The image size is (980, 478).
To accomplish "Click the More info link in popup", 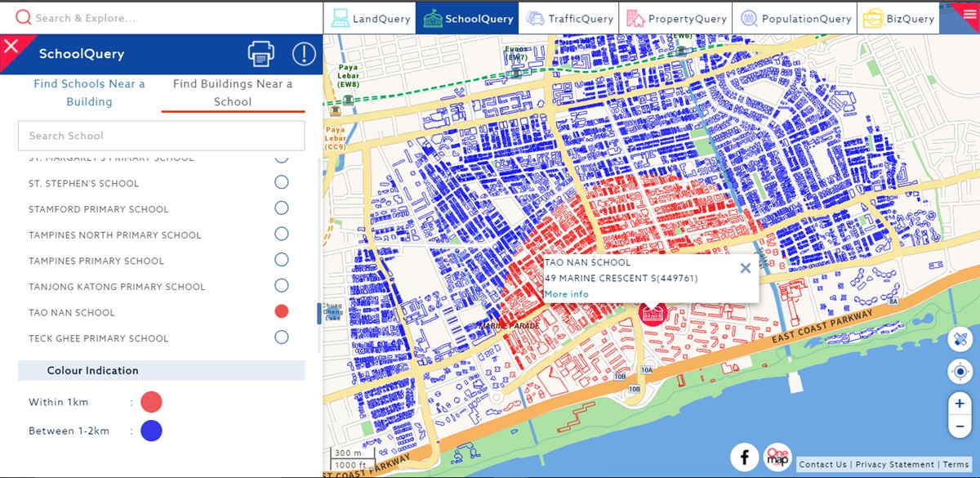I will tap(566, 294).
